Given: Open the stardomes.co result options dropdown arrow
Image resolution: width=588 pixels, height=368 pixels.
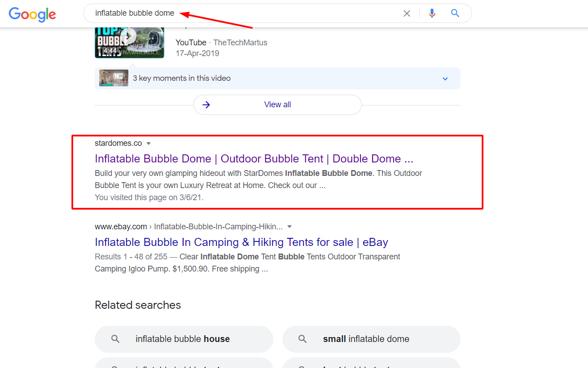Looking at the screenshot, I should pos(149,144).
